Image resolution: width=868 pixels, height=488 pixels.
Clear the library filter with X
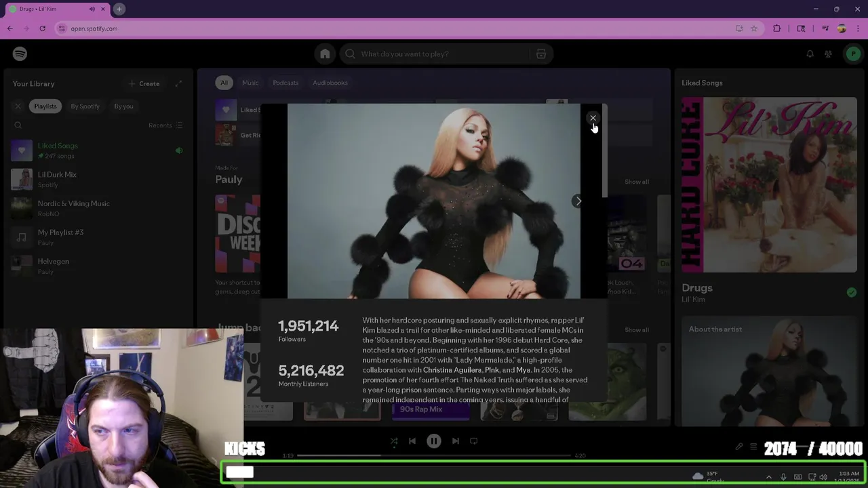[18, 106]
